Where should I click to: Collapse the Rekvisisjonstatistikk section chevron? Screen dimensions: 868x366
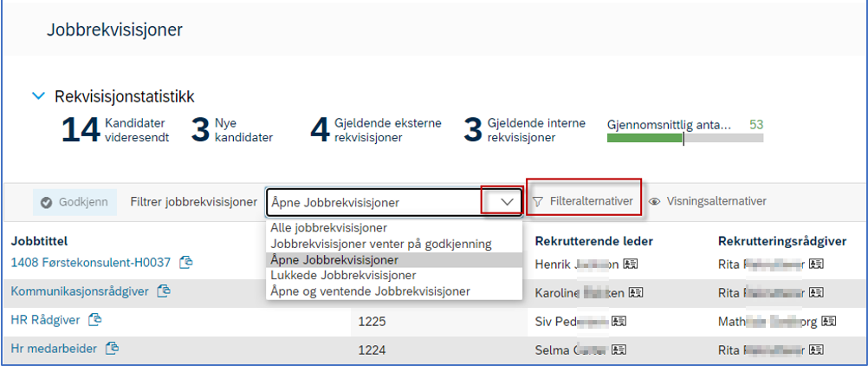point(38,96)
